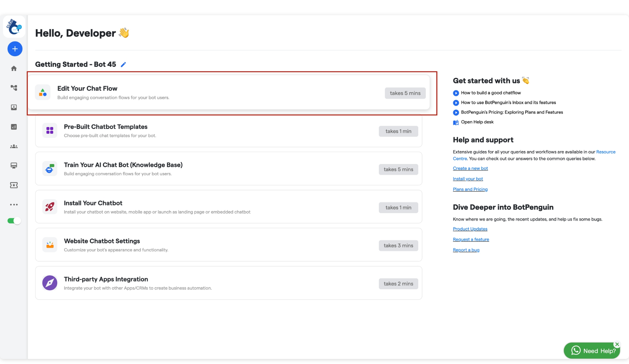Open Website Chatbot Settings card

click(x=229, y=245)
